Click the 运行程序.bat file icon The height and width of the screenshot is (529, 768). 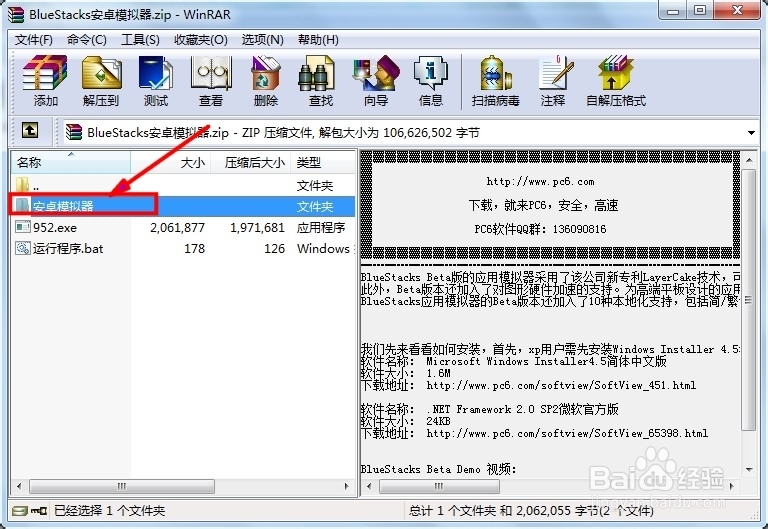23,248
